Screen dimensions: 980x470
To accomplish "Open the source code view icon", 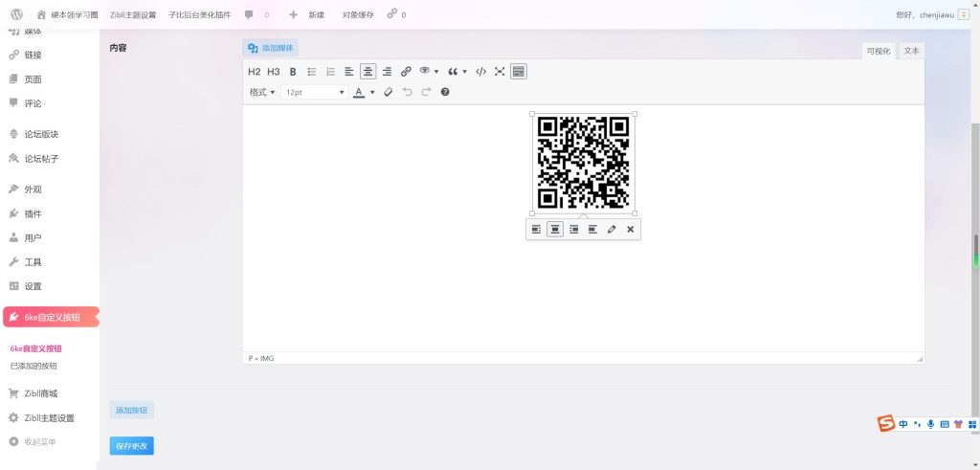I will (481, 72).
